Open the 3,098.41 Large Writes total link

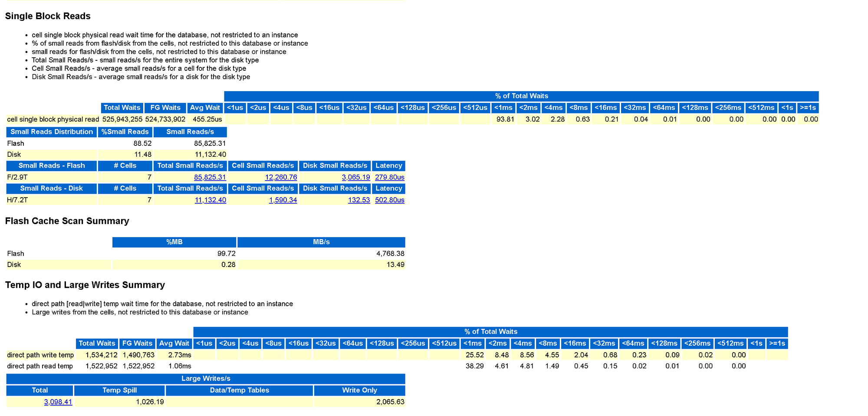58,402
